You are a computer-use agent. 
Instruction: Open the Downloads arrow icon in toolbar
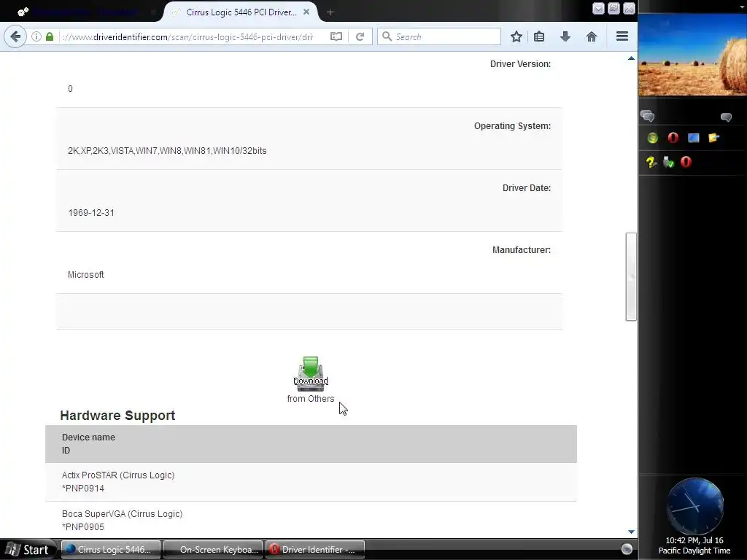tap(565, 36)
